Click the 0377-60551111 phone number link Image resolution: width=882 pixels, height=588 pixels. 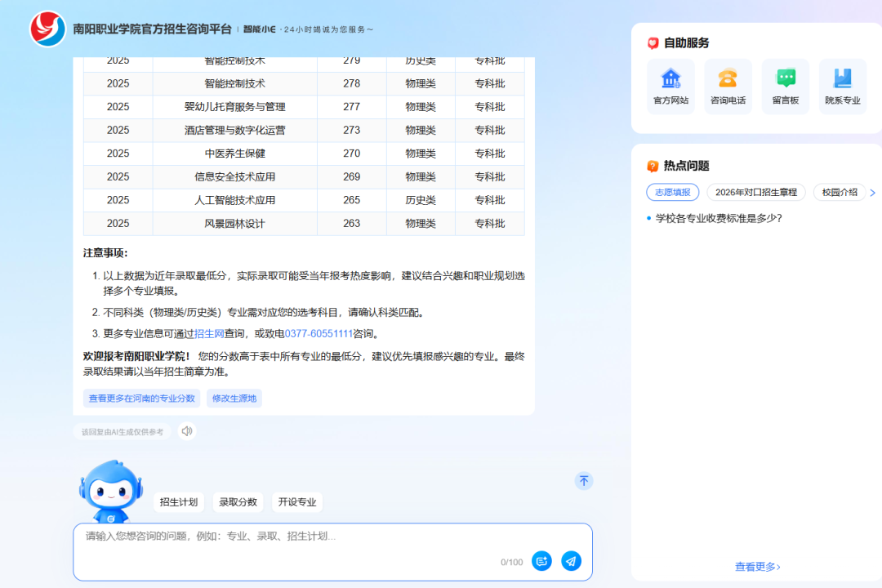coord(318,333)
